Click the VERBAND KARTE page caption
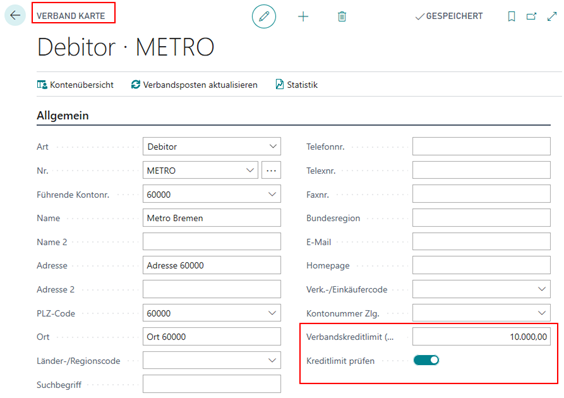 coord(71,16)
